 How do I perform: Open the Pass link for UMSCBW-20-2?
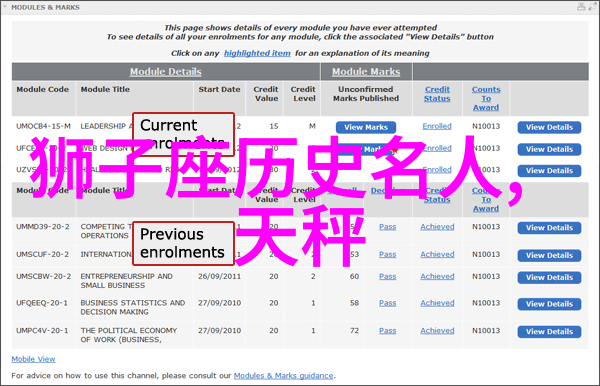(388, 276)
